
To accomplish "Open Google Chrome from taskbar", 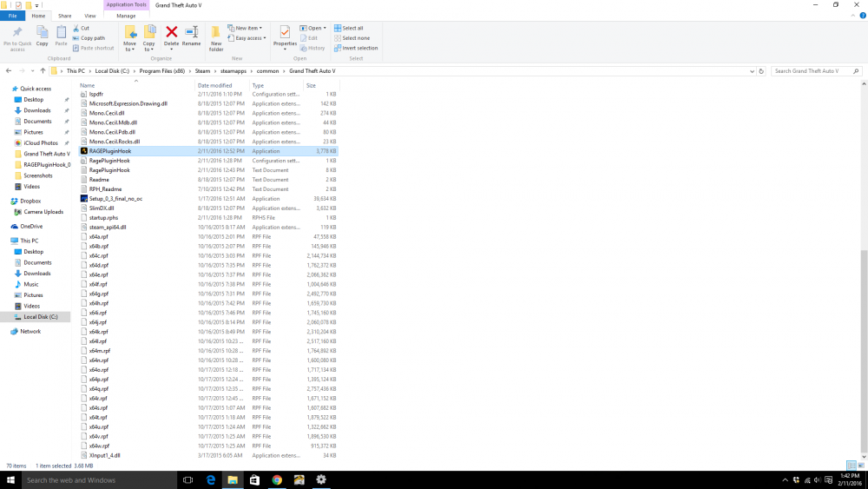I will click(x=277, y=480).
